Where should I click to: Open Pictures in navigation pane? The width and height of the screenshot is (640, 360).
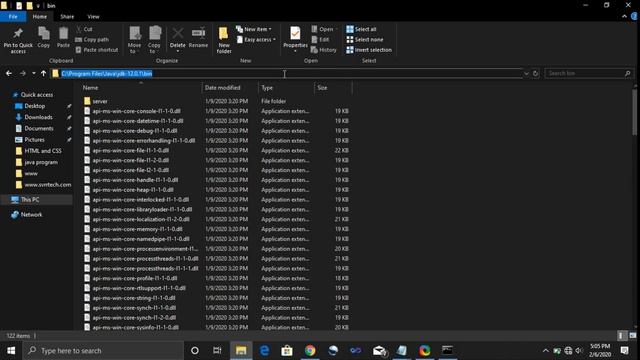[x=34, y=140]
